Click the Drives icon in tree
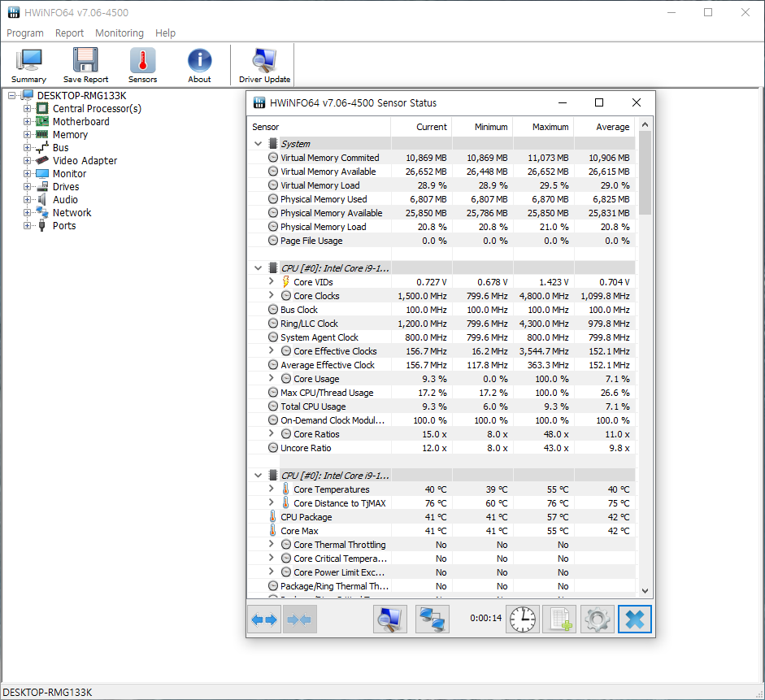 (x=42, y=186)
